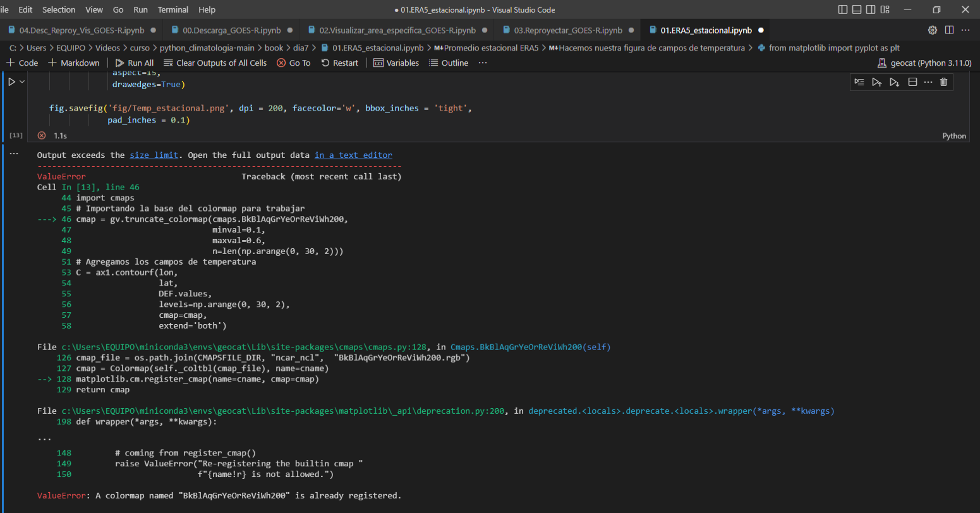
Task: Run All notebook cells
Action: pyautogui.click(x=134, y=63)
